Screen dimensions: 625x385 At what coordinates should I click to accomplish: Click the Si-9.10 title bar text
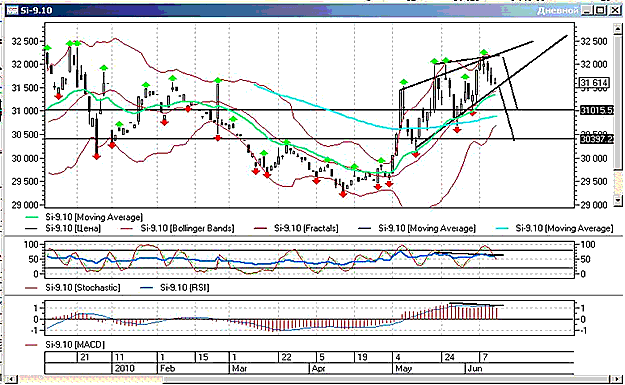36,10
